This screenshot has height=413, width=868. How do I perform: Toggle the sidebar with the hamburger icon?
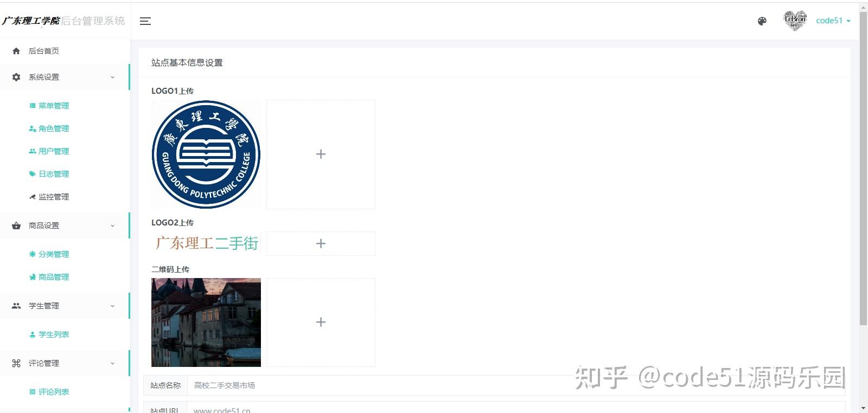click(145, 21)
